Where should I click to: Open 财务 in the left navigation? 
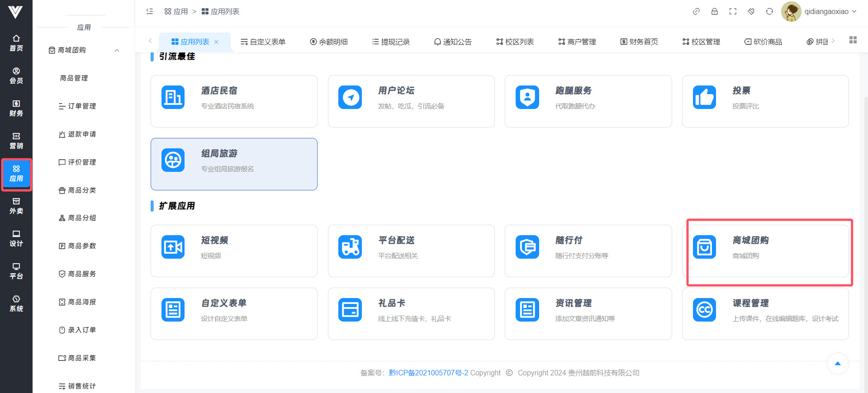click(16, 109)
